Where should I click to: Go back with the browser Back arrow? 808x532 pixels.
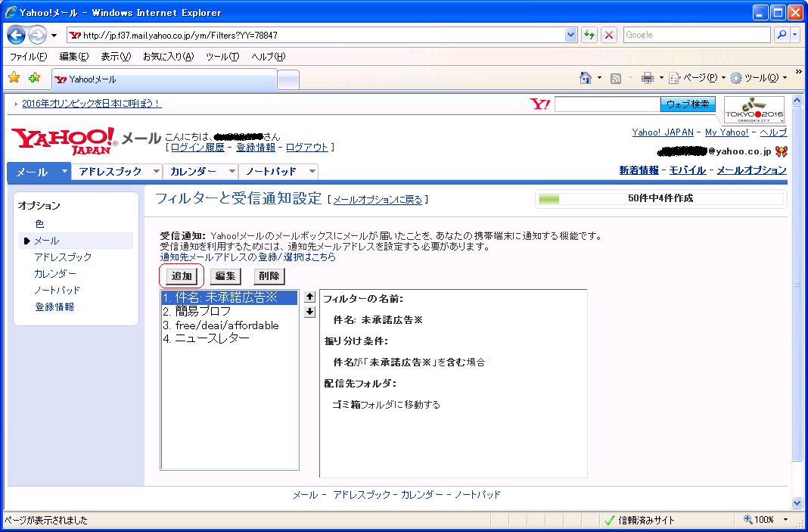(x=16, y=35)
